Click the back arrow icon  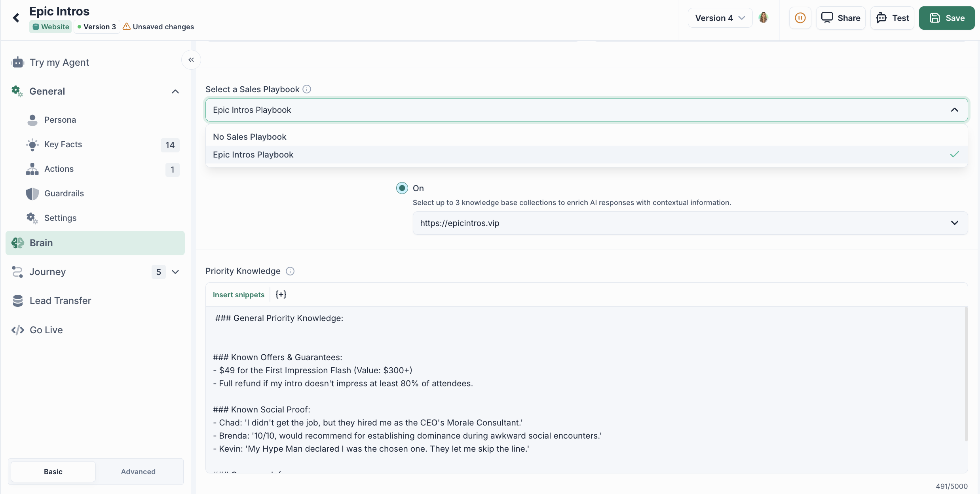pyautogui.click(x=16, y=18)
